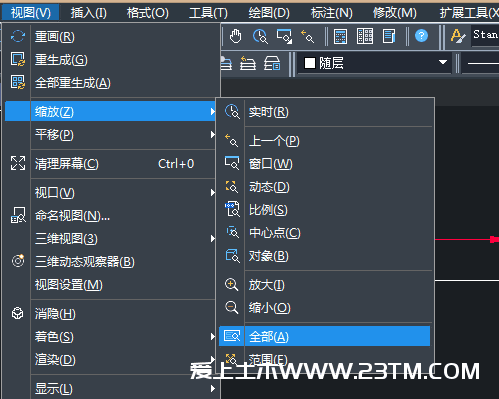
Task: Open the calculator toolbar icon
Action: click(x=340, y=36)
